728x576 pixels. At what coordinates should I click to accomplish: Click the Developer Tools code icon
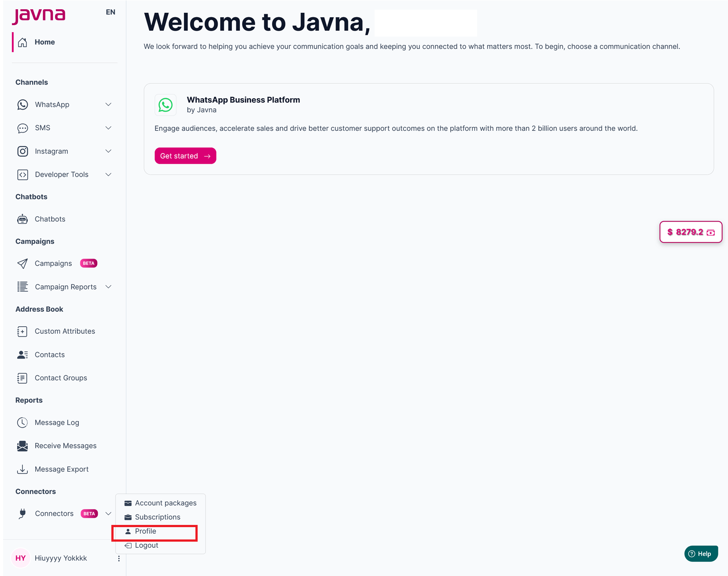pos(22,175)
